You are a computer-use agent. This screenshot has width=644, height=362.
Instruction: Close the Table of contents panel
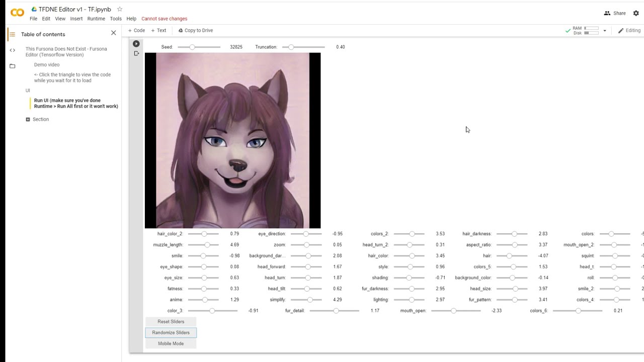pyautogui.click(x=113, y=33)
